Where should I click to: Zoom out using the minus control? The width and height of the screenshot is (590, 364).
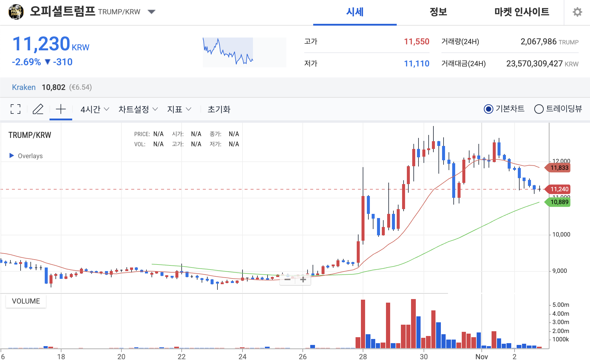click(287, 279)
